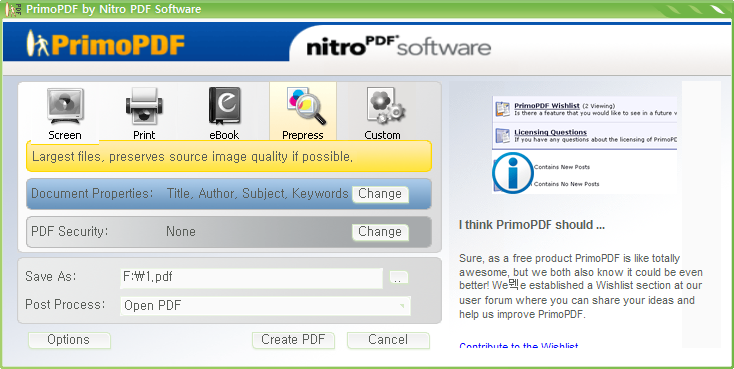Click the 'Contains No New Posts' text

click(566, 184)
